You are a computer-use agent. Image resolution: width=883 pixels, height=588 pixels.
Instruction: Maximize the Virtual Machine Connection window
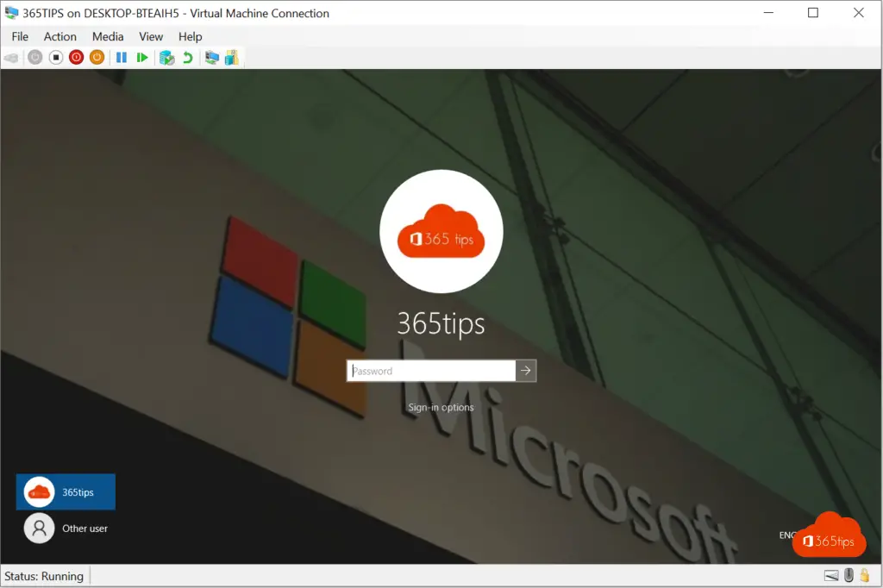point(813,12)
